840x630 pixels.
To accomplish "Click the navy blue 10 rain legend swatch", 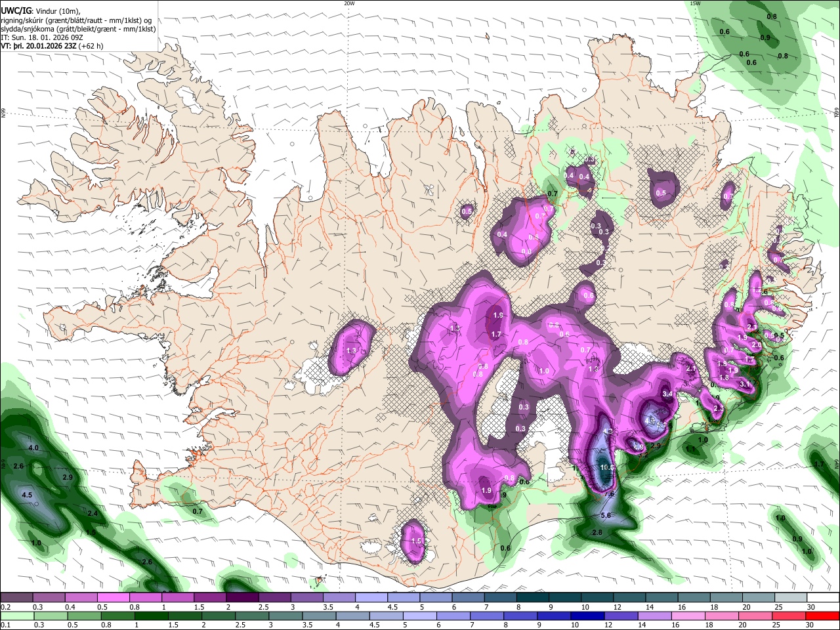I will (587, 616).
